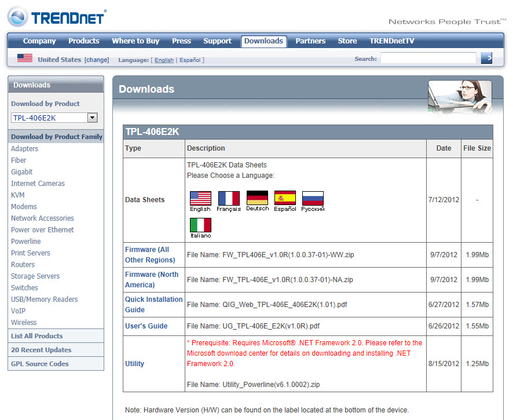The height and width of the screenshot is (420, 513).
Task: Switch language to English
Action: 164,60
